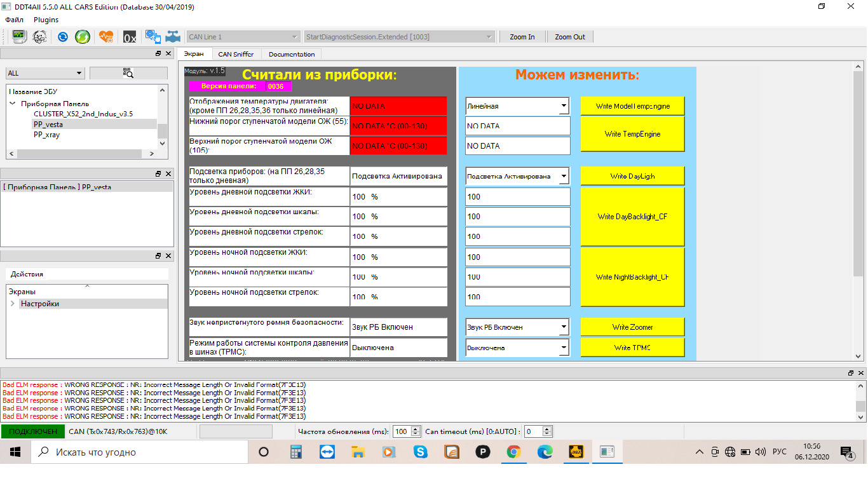Click the cartoon face expert mode icon
This screenshot has width=868, height=488.
39,37
